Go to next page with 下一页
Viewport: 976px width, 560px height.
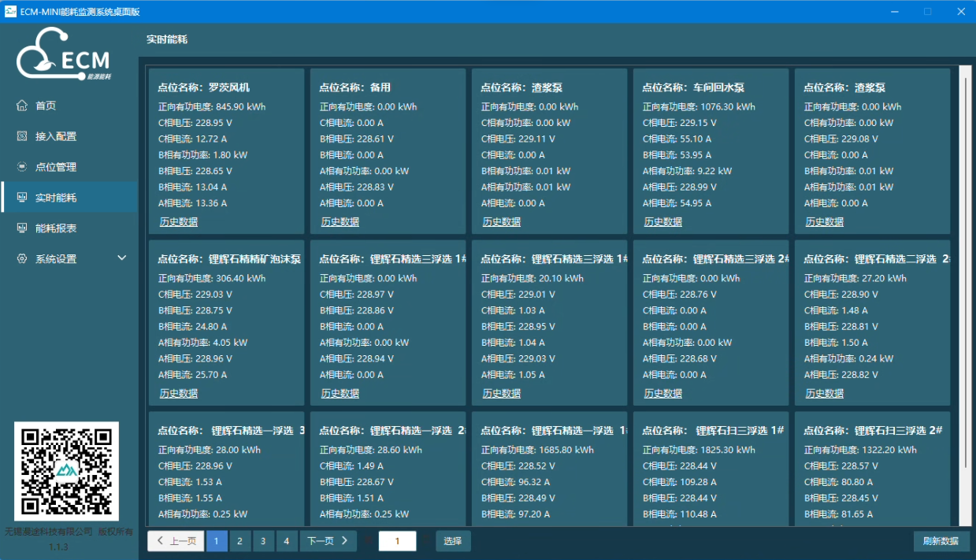(327, 541)
